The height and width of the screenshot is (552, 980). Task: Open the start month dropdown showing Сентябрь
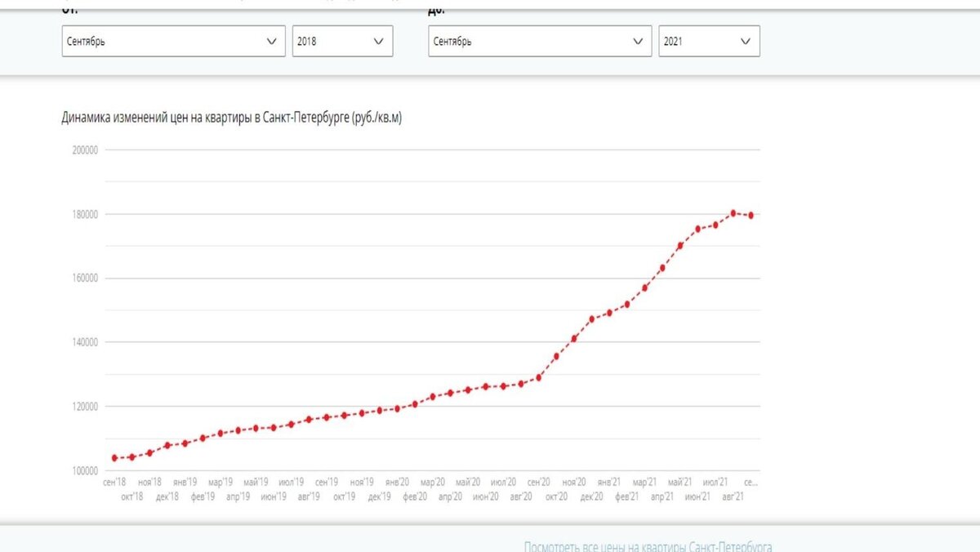coord(173,42)
